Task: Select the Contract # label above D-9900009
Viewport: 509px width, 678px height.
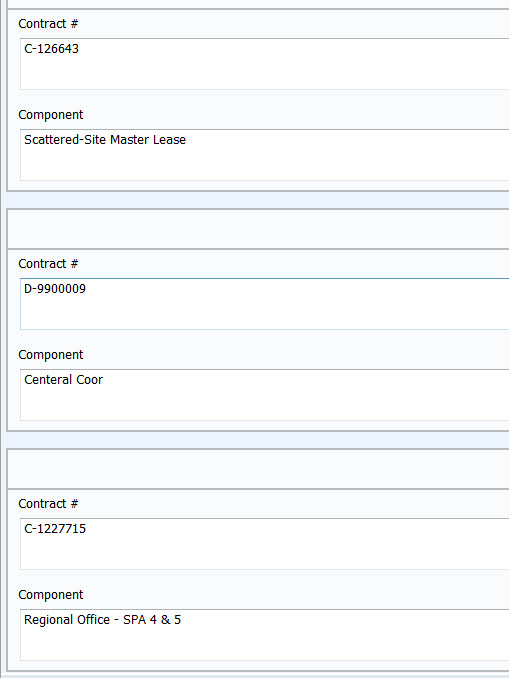Action: coord(48,264)
